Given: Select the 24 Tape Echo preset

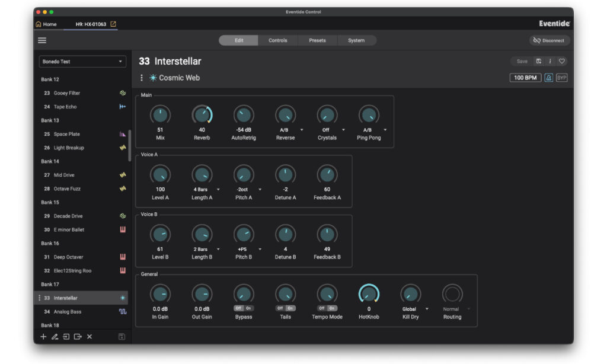Looking at the screenshot, I should 81,107.
